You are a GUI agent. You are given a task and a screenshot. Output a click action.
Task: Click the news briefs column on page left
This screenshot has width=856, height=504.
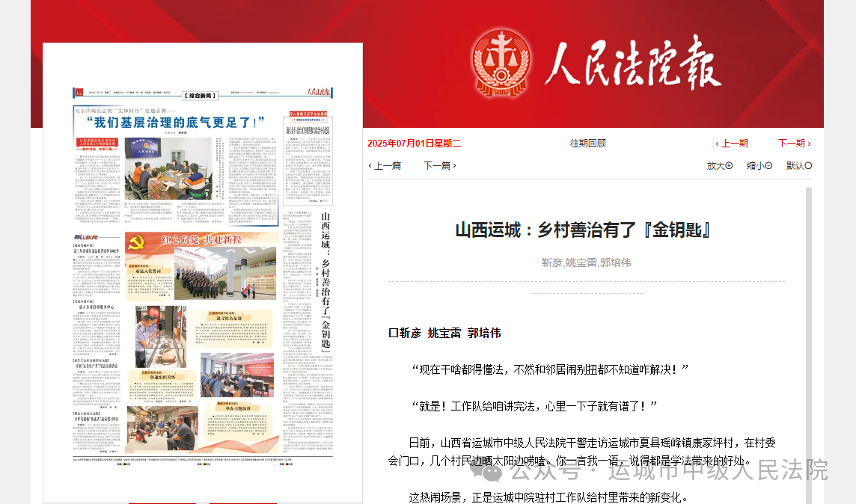click(97, 345)
